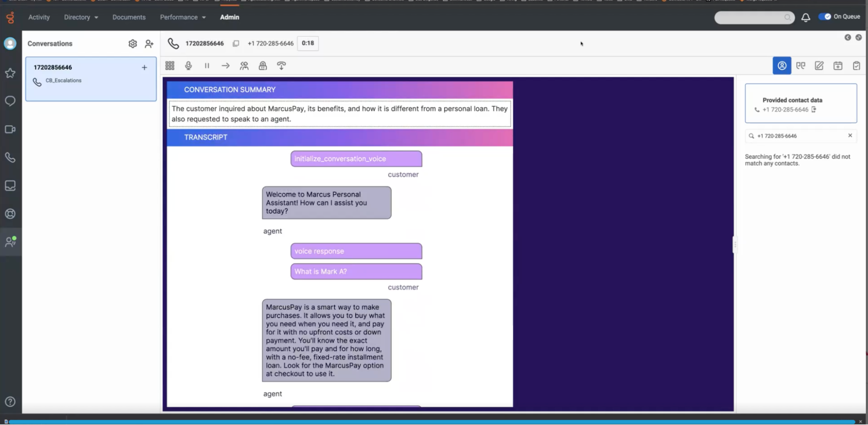Viewport: 868px width, 425px height.
Task: Mute the microphone
Action: click(x=188, y=66)
